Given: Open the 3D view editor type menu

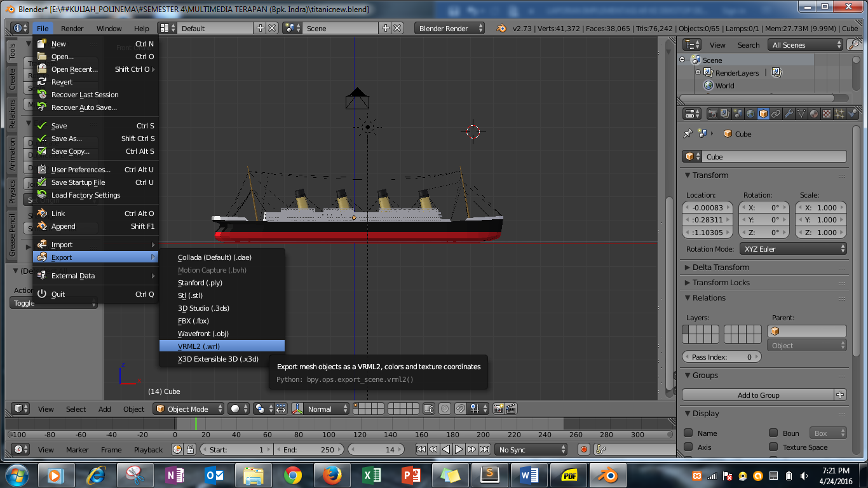Looking at the screenshot, I should point(20,409).
